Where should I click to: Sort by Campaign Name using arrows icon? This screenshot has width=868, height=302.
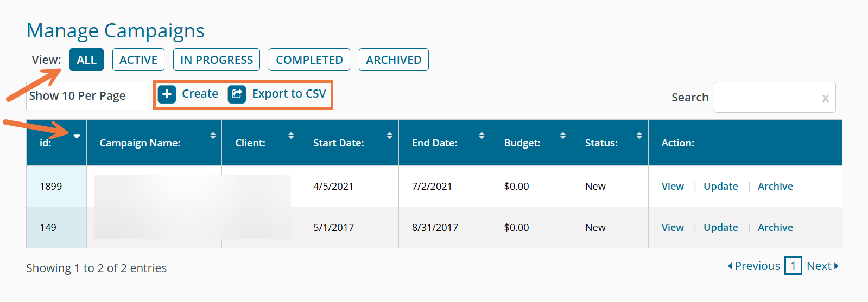[213, 136]
